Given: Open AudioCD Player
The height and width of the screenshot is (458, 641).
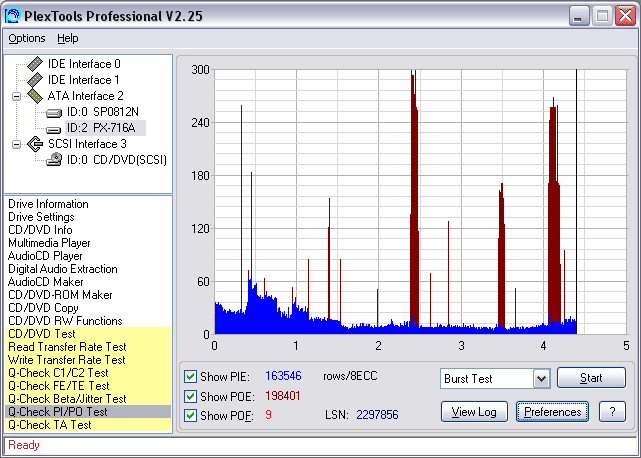Looking at the screenshot, I should coord(45,256).
